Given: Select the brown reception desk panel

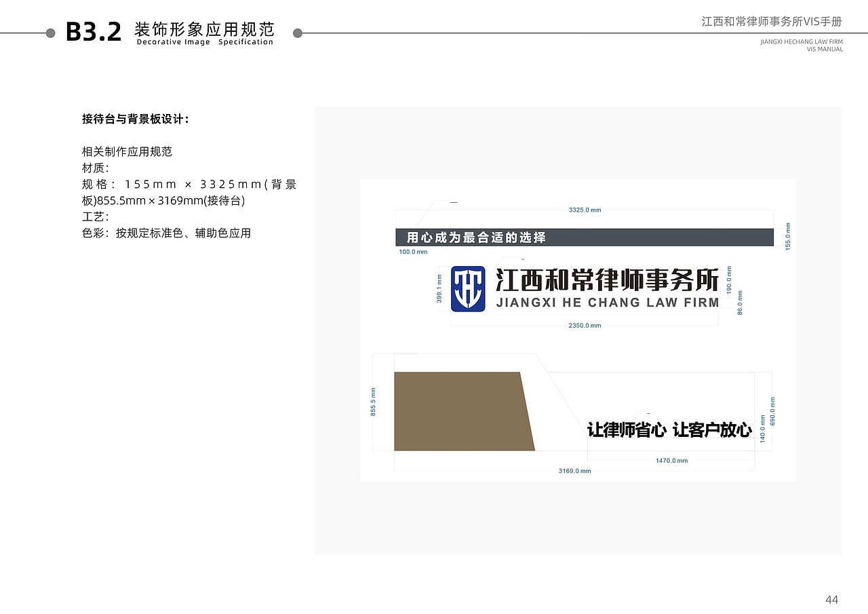Looking at the screenshot, I should (x=464, y=411).
